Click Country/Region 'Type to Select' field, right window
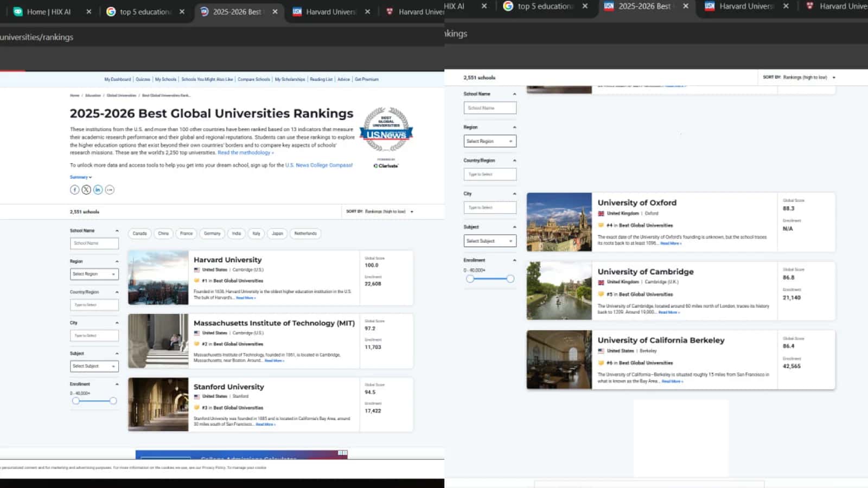The image size is (868, 488). tap(490, 175)
